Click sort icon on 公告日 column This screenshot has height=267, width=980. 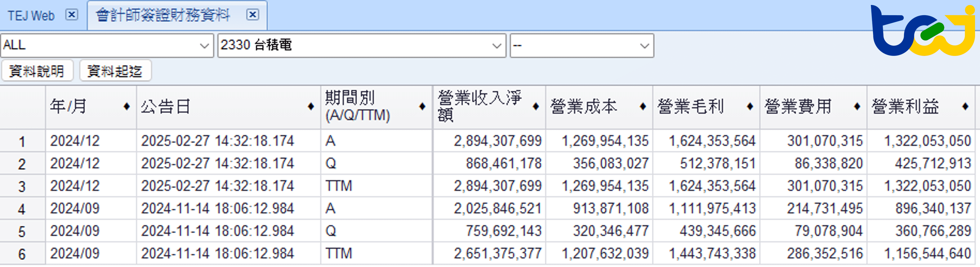point(310,107)
